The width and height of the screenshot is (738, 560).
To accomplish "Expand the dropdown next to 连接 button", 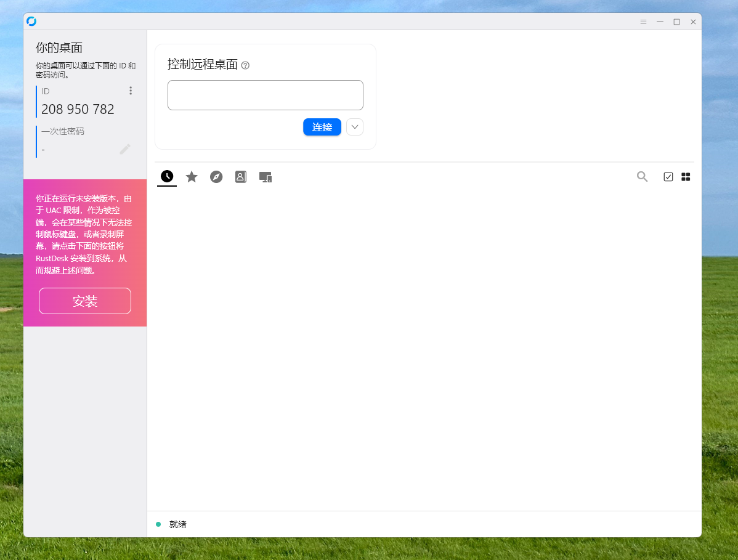I will tap(354, 127).
